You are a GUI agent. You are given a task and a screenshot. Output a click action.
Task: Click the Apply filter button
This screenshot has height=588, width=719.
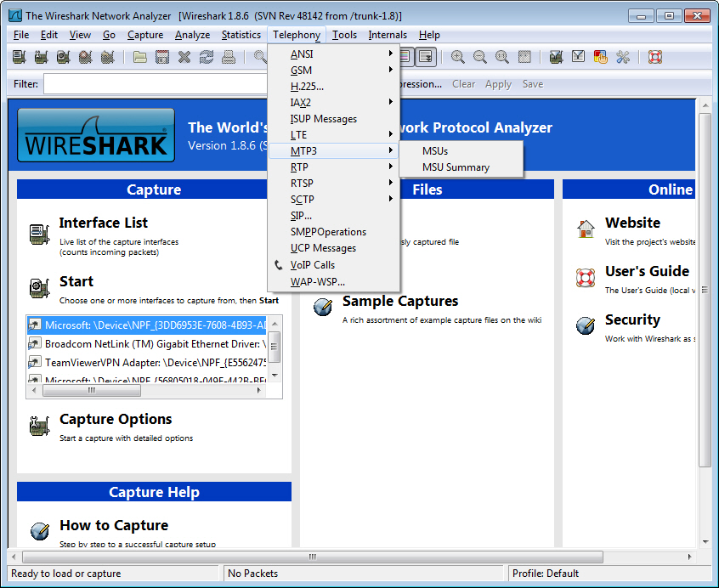(498, 84)
